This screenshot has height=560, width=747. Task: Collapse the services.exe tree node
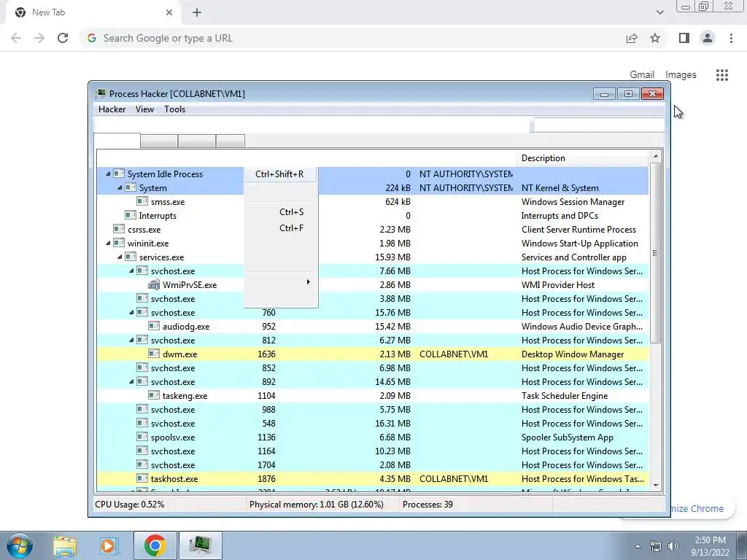pyautogui.click(x=120, y=257)
